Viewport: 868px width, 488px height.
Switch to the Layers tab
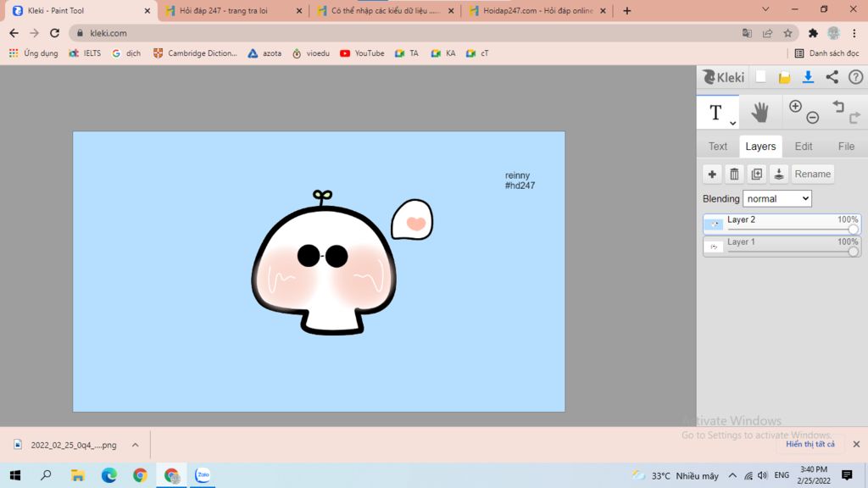760,147
